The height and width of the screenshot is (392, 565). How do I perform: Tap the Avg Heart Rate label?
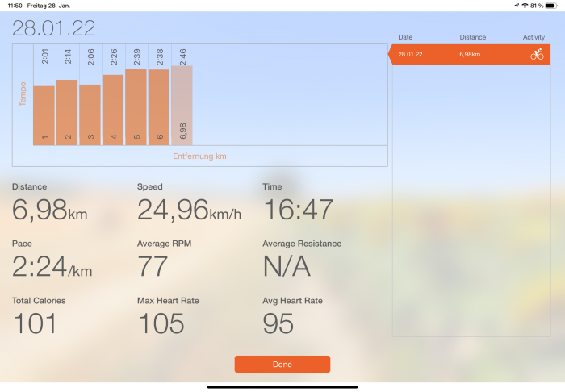292,301
